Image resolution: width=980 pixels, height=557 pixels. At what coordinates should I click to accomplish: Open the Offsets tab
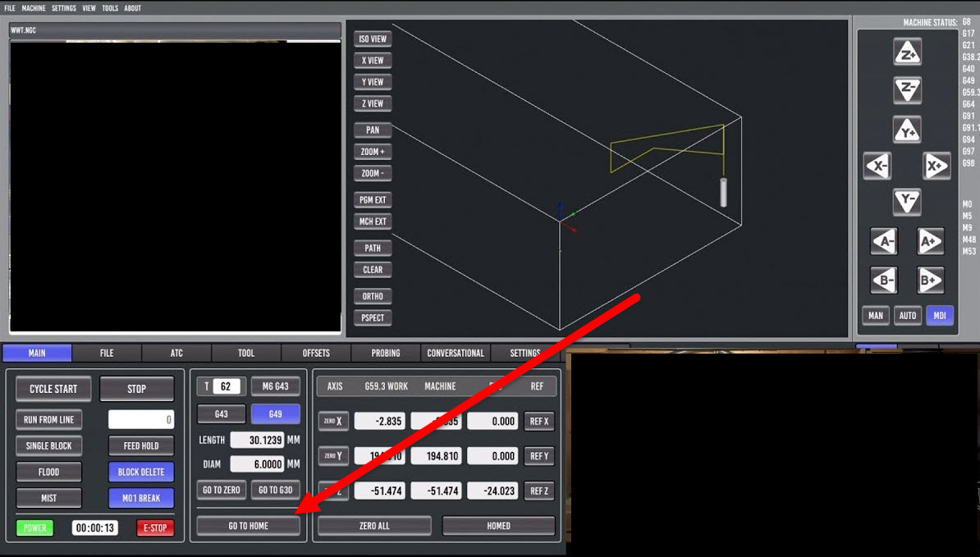(315, 353)
